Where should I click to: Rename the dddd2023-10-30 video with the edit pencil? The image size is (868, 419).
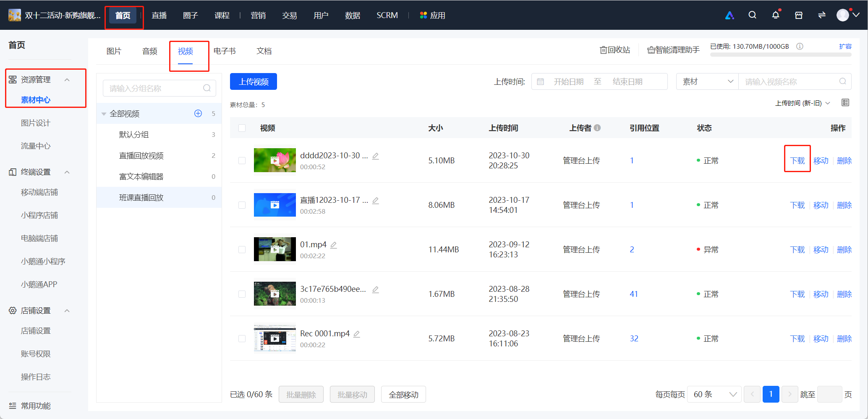coord(376,156)
